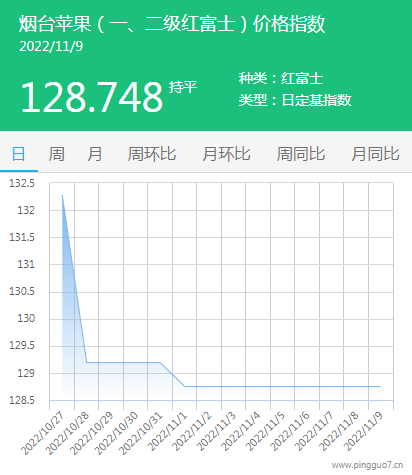Select the 2022/11/9 last data point
This screenshot has height=475, width=412.
[x=380, y=386]
